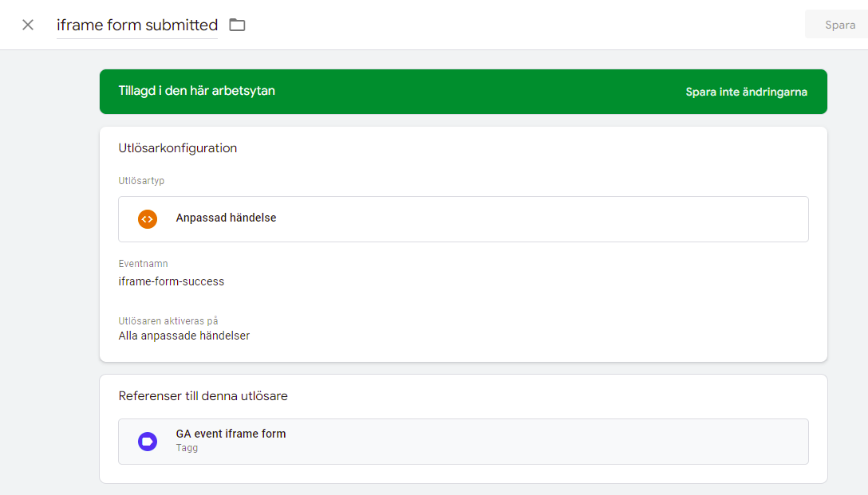Click the purple tag icon
This screenshot has height=495, width=868.
click(148, 442)
